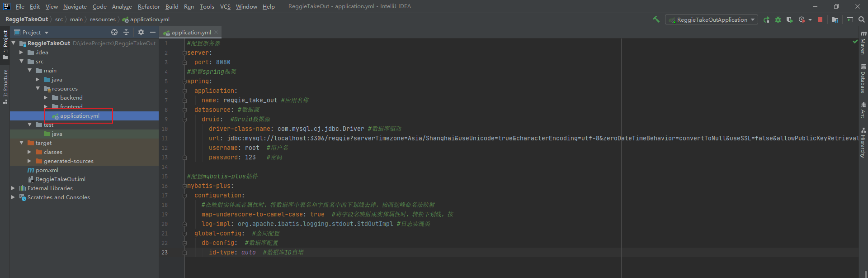Collapse all nodes in the Project panel
Viewport: 868px width, 278px height.
[126, 32]
